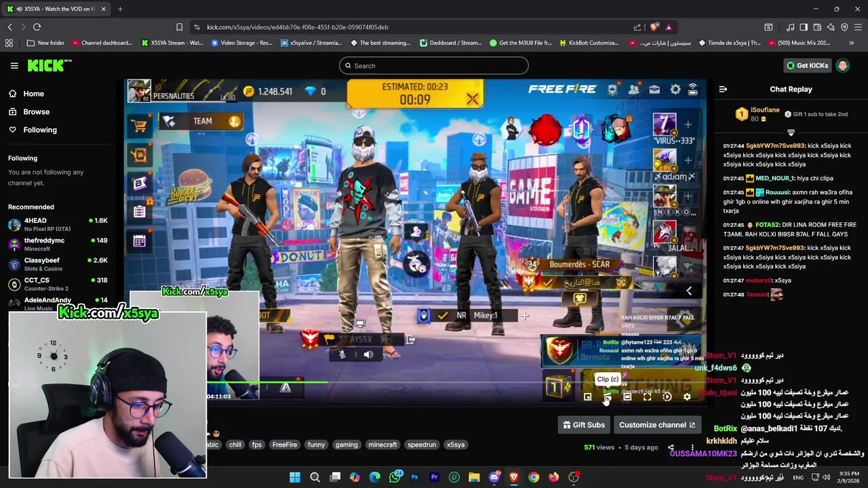868x488 pixels.
Task: Open the Brave playlist music icon
Action: pos(790,27)
